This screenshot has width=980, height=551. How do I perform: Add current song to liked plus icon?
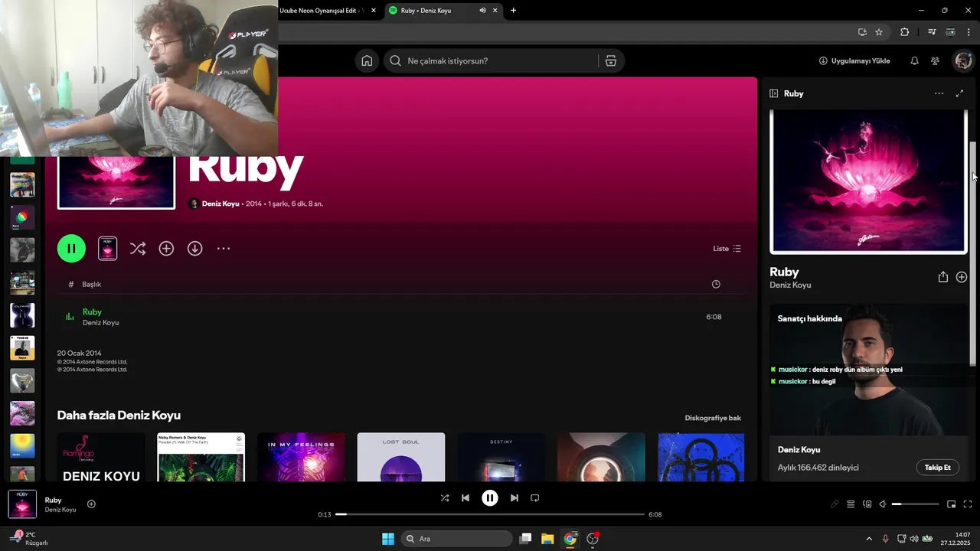point(91,504)
